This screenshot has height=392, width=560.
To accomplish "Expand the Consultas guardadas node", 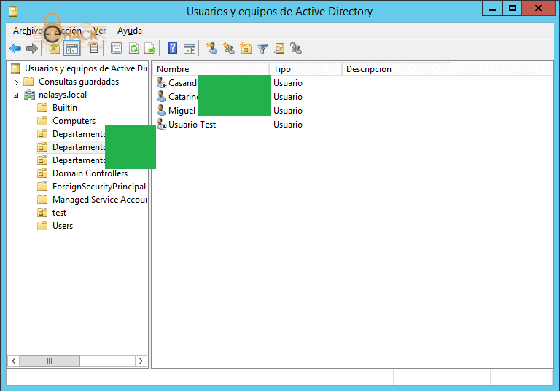I will coord(16,82).
